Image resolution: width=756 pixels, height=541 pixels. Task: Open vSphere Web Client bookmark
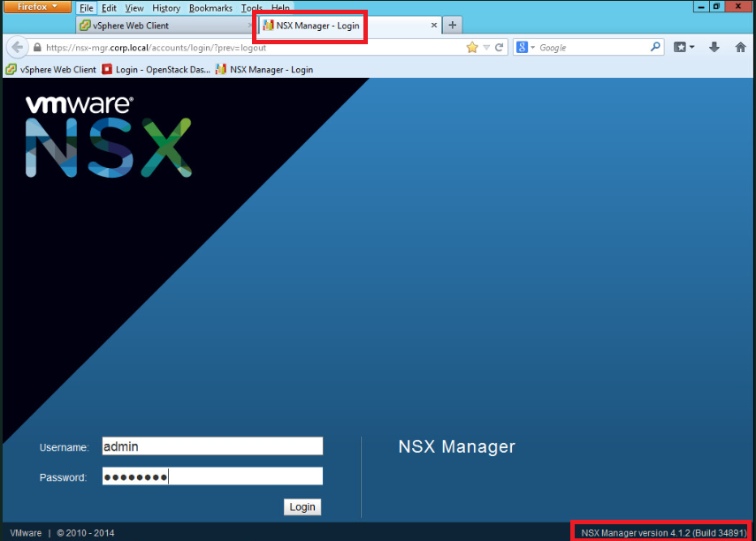pos(50,70)
